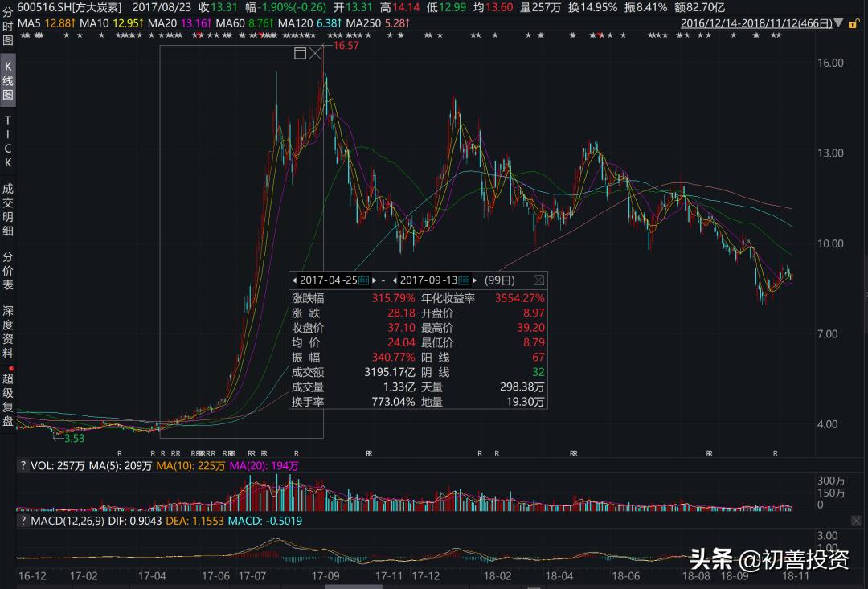
Task: Toggle the orange padlock icon near the date range
Action: [x=854, y=23]
